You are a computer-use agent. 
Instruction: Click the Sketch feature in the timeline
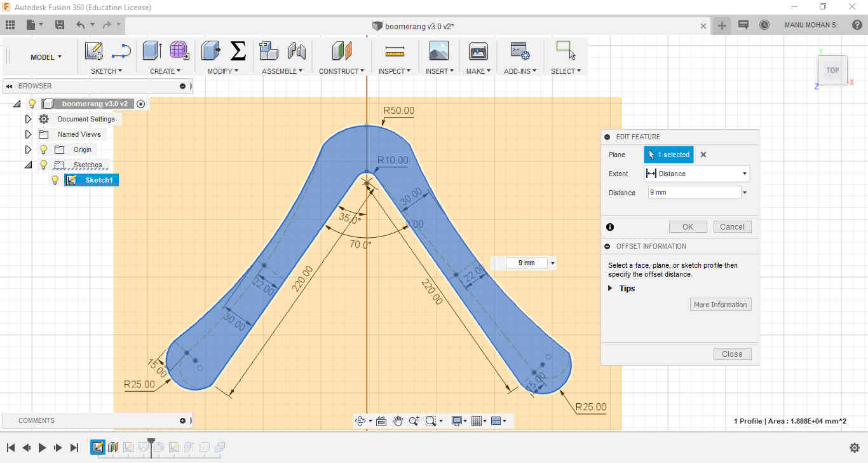point(98,447)
